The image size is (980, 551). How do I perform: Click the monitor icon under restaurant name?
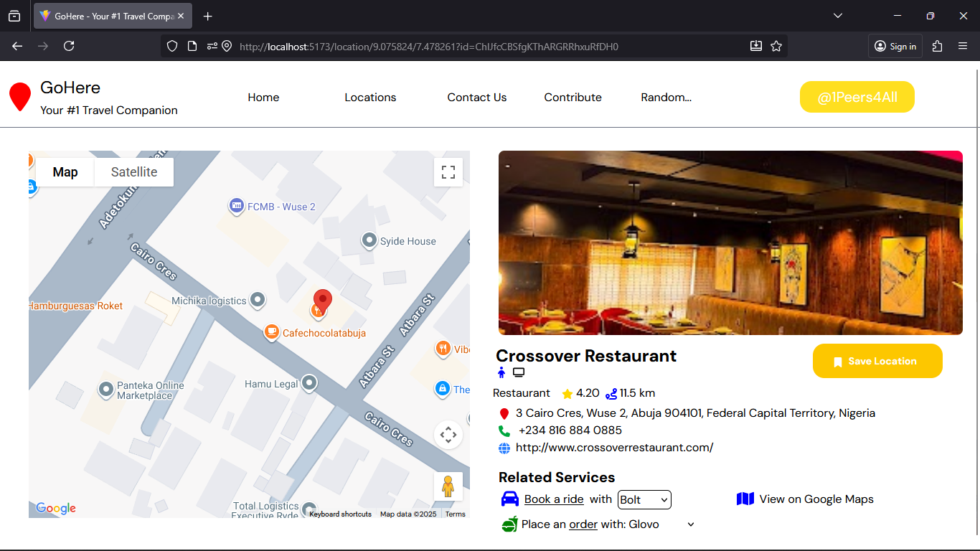click(x=519, y=372)
